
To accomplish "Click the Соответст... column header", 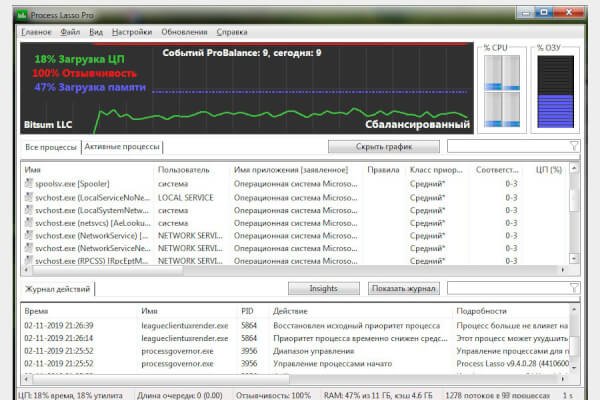I will pos(497,170).
